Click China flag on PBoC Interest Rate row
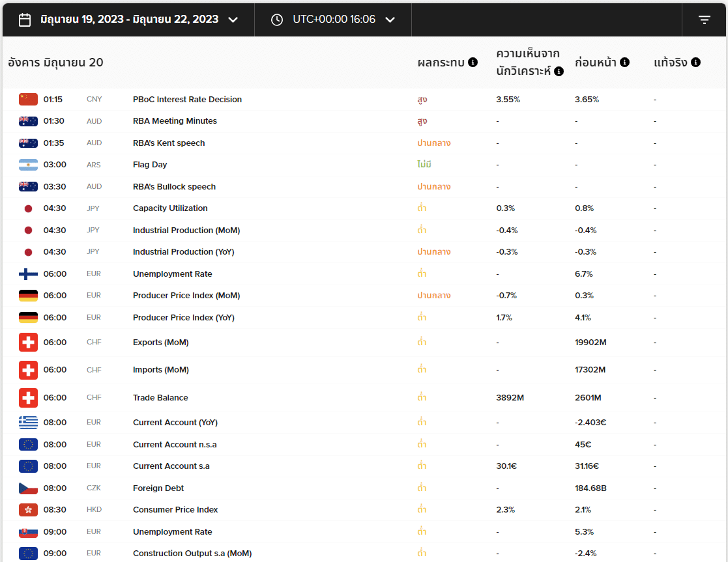Screen dimensions: 728x562 tap(28, 100)
